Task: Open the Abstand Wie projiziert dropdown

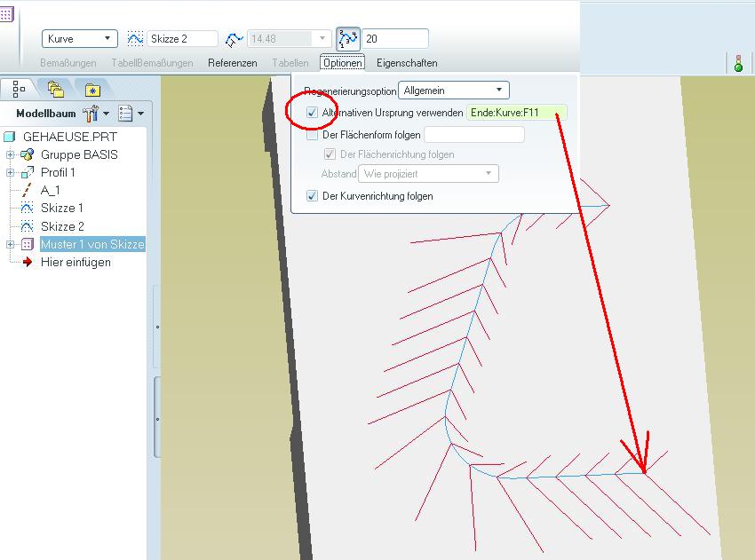Action: coord(428,174)
